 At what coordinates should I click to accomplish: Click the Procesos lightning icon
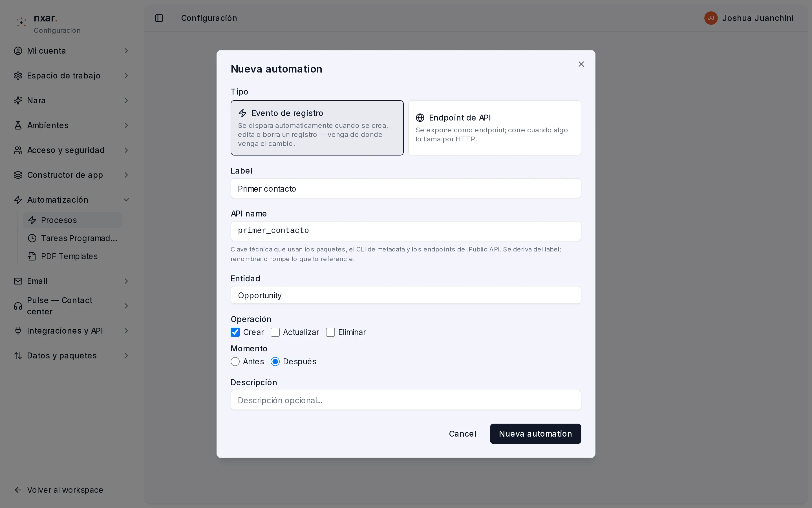(x=32, y=220)
